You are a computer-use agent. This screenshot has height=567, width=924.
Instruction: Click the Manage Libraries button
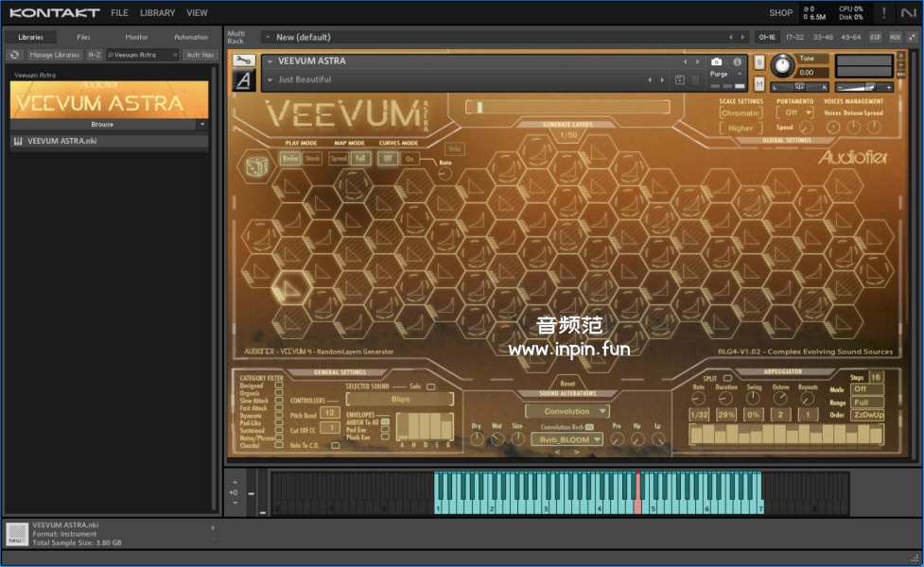pos(54,55)
